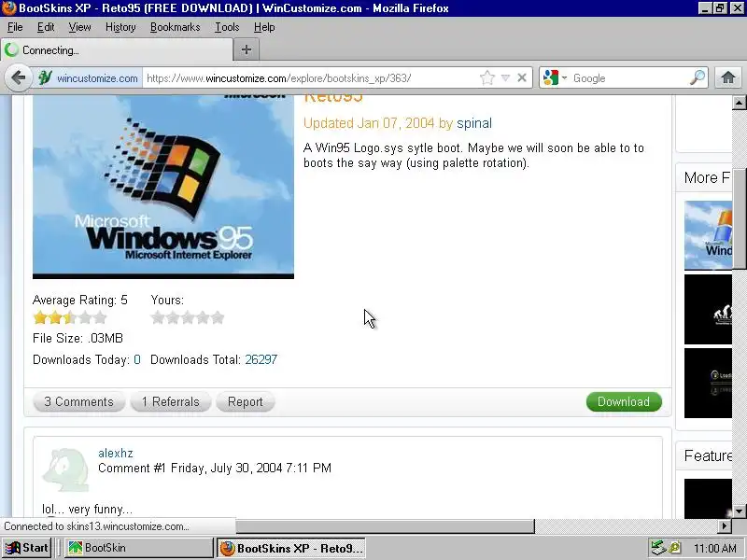
Task: Open the URL history dropdown arrow
Action: (505, 77)
